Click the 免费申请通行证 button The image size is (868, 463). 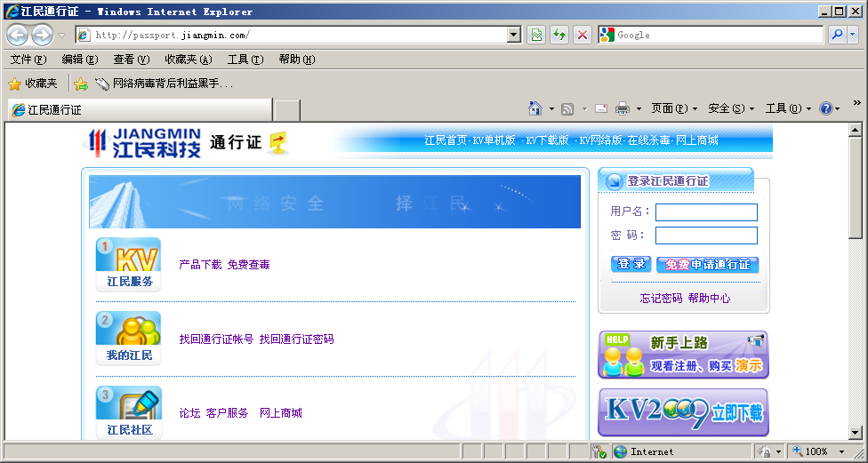(x=707, y=265)
